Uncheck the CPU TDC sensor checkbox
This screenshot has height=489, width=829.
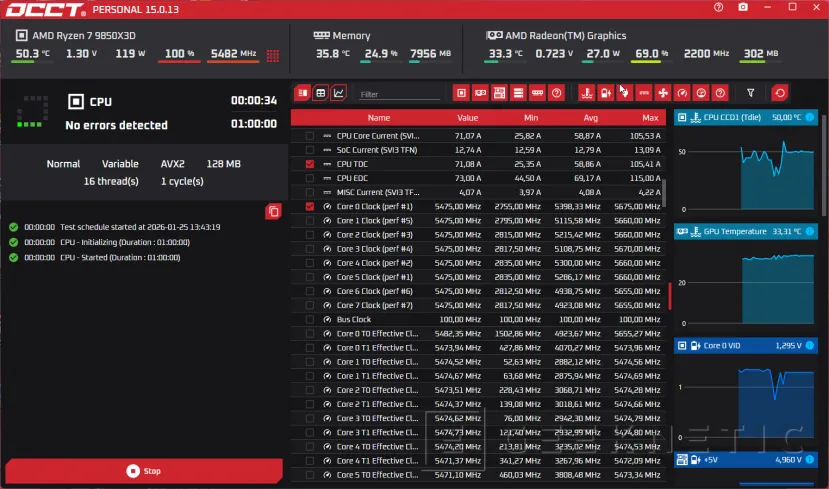[x=309, y=164]
